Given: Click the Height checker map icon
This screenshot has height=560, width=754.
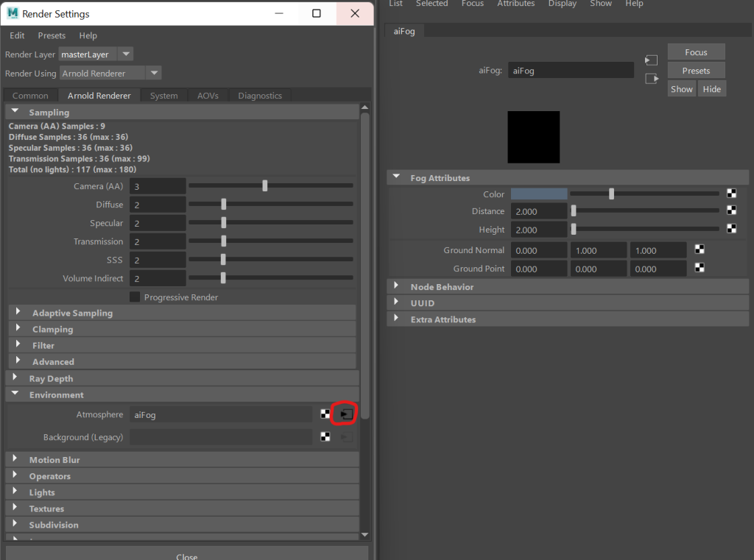Looking at the screenshot, I should [x=731, y=228].
